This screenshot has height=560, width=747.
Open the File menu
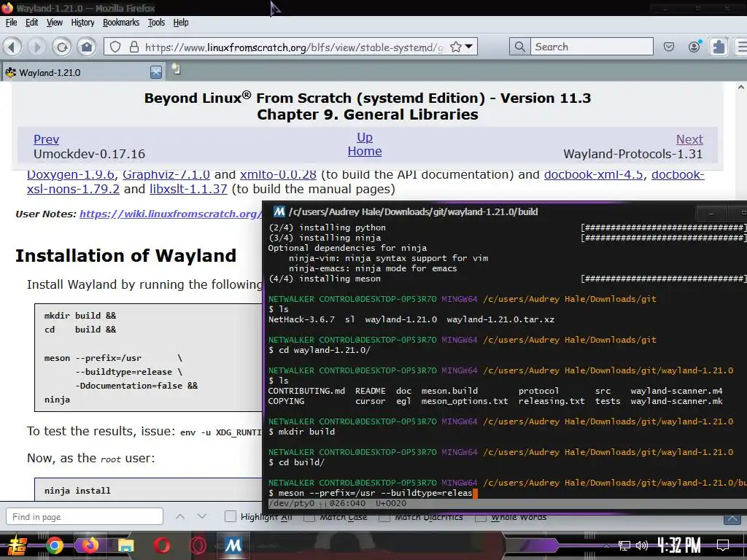tap(12, 23)
